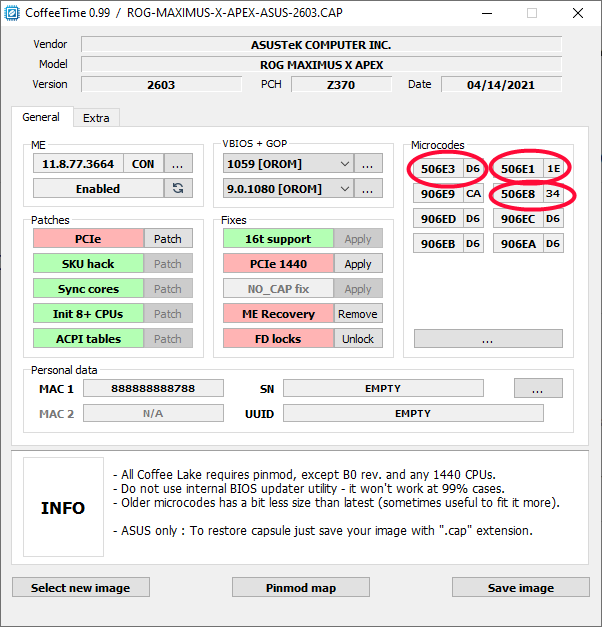This screenshot has height=627, width=602.
Task: Click the MAC 1 address field
Action: pos(153,388)
